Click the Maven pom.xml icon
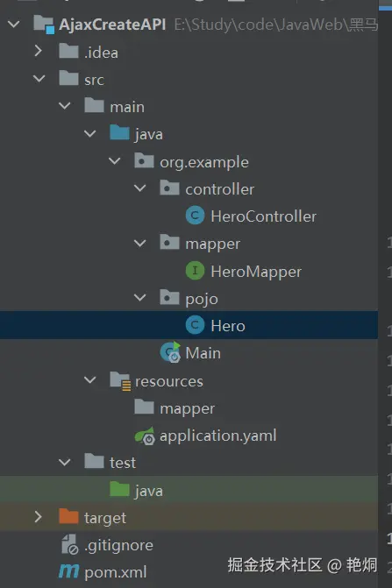The image size is (392, 588). (x=68, y=571)
